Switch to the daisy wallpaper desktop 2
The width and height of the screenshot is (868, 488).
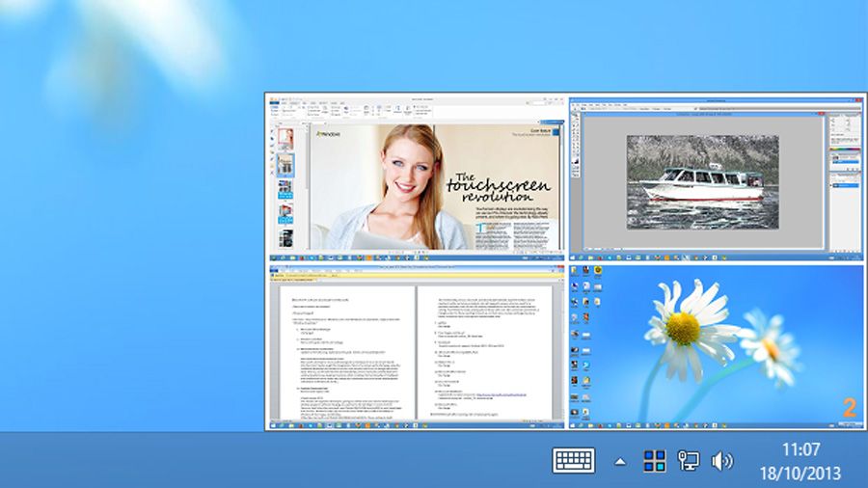pyautogui.click(x=717, y=347)
